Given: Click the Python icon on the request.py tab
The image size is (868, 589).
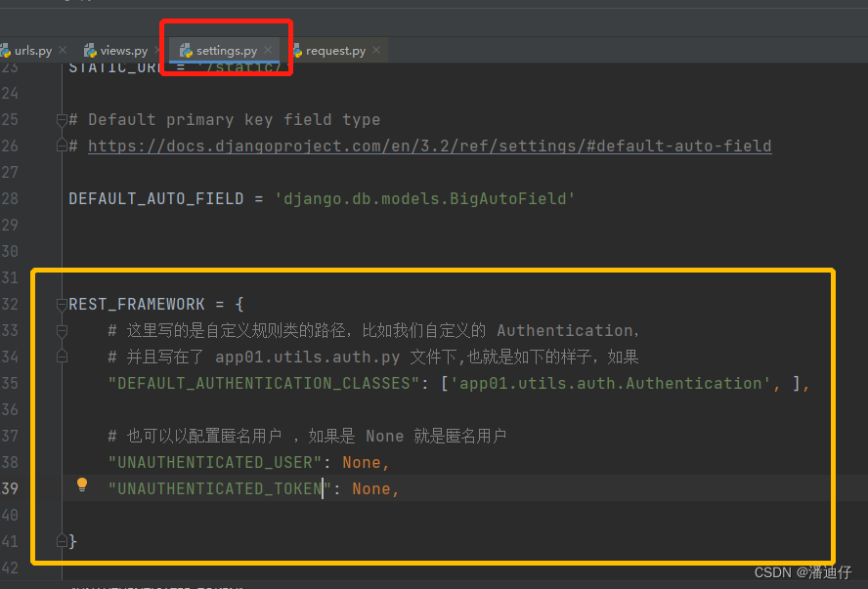Looking at the screenshot, I should pos(296,49).
